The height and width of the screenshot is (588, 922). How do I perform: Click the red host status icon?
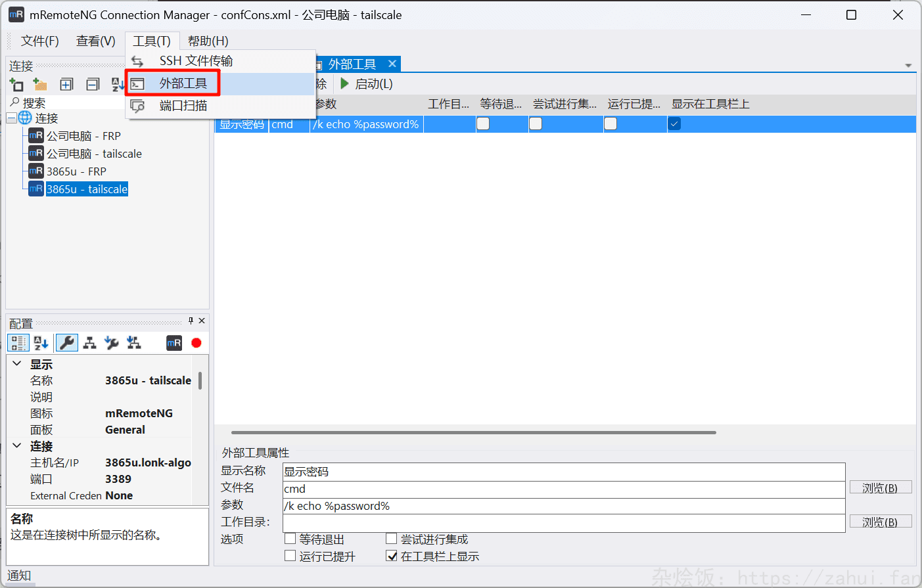196,343
